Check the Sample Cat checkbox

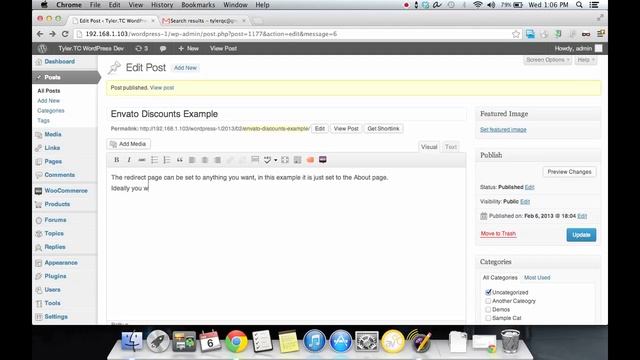[x=488, y=318]
